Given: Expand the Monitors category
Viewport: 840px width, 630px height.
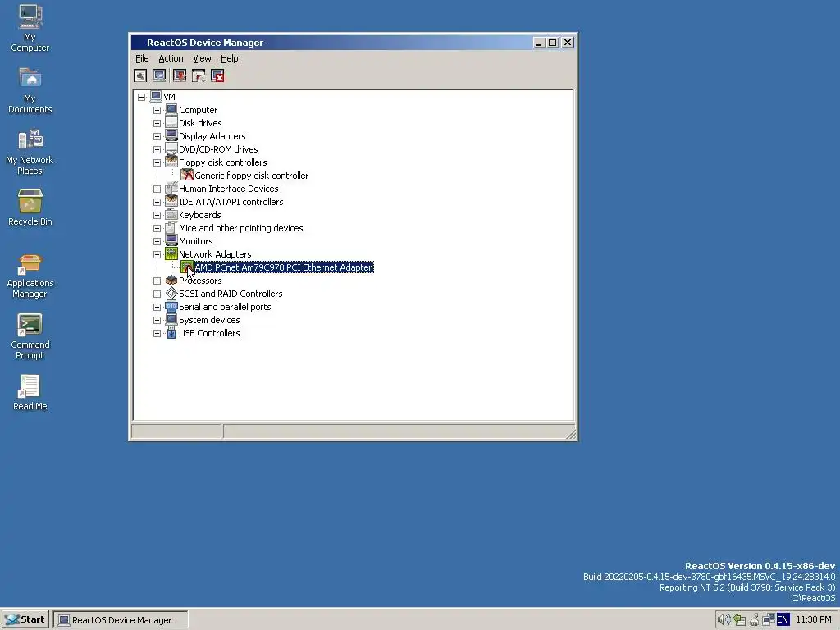Looking at the screenshot, I should (157, 241).
